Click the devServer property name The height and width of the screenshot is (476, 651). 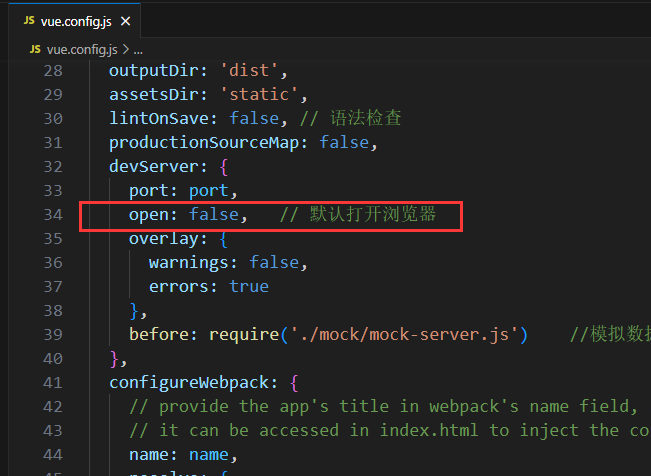pyautogui.click(x=154, y=167)
